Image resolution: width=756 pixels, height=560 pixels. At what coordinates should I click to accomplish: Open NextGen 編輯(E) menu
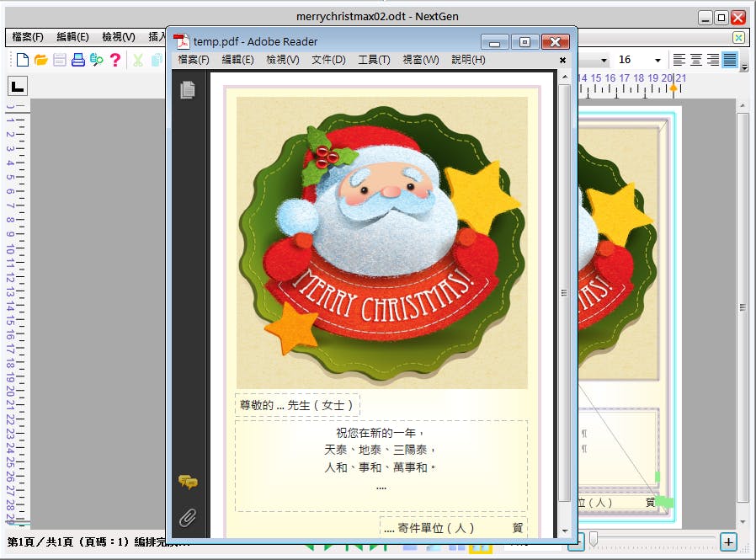coord(72,37)
